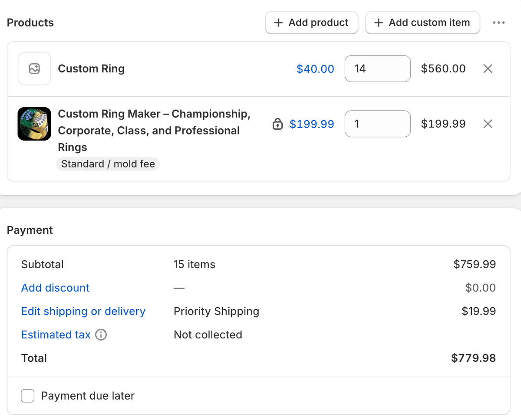Click the Standard / mold fee variant tag

tap(108, 164)
